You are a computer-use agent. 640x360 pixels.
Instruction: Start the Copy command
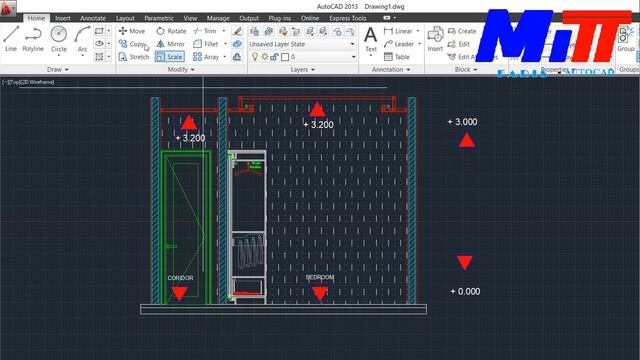click(x=132, y=44)
